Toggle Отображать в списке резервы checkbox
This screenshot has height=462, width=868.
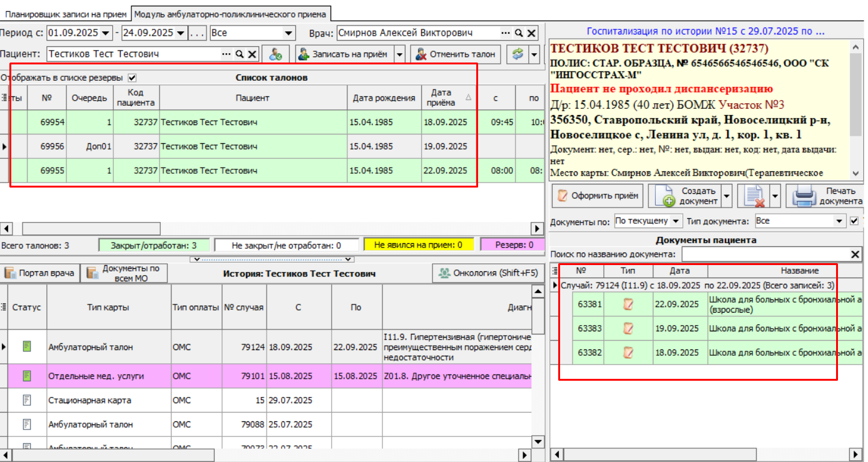click(x=131, y=78)
